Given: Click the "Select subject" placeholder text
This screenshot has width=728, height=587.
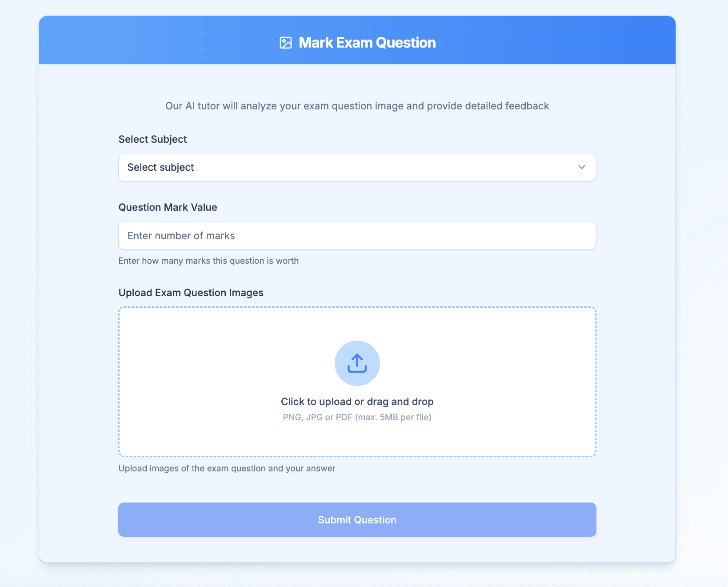Looking at the screenshot, I should [161, 167].
